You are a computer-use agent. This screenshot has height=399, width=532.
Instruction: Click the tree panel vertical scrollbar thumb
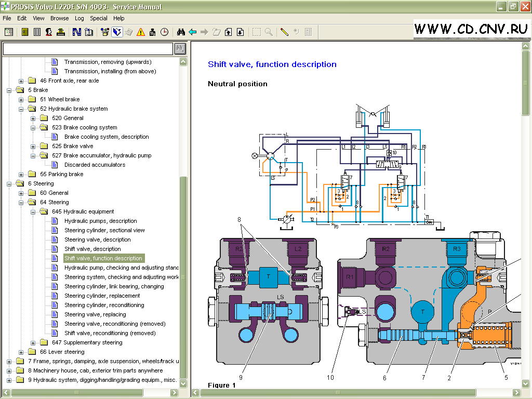click(183, 277)
